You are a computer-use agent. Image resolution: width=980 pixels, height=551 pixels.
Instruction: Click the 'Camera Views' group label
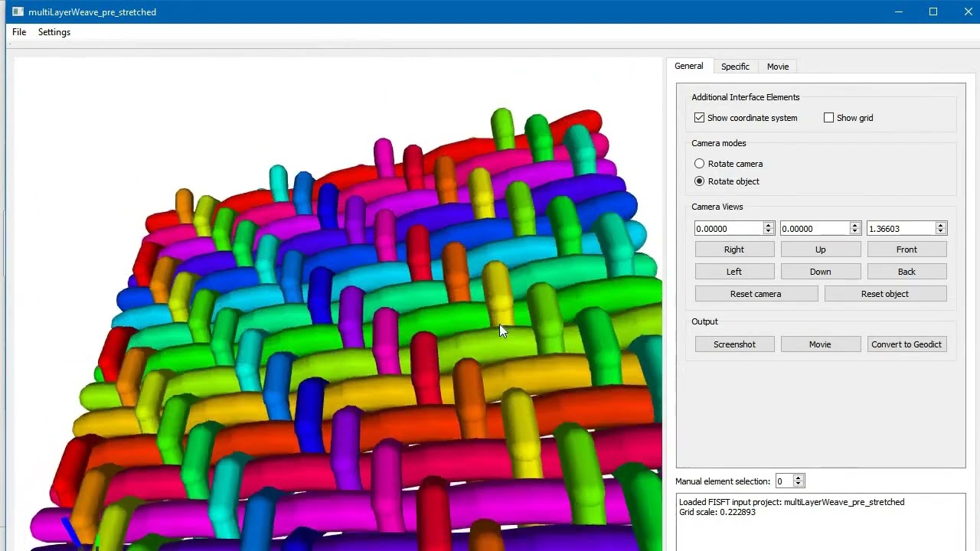717,207
